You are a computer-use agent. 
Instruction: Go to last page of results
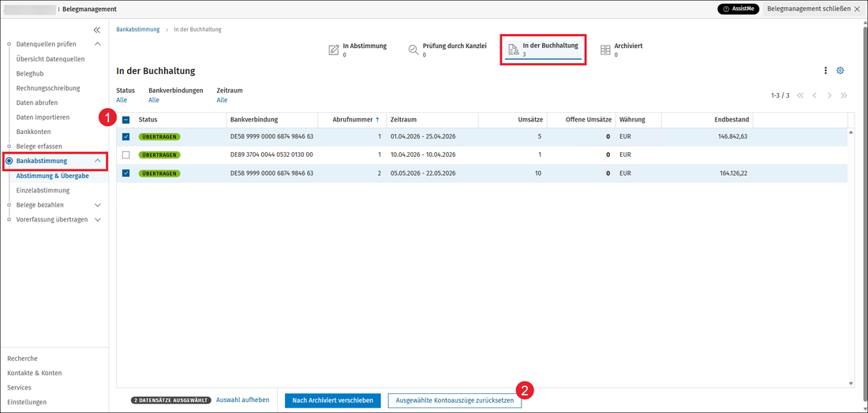[844, 95]
